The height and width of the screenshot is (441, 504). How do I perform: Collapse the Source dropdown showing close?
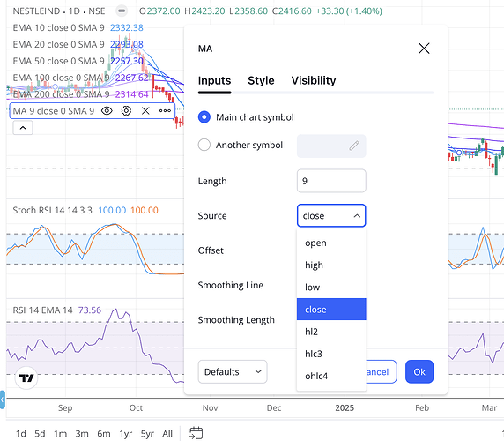331,215
